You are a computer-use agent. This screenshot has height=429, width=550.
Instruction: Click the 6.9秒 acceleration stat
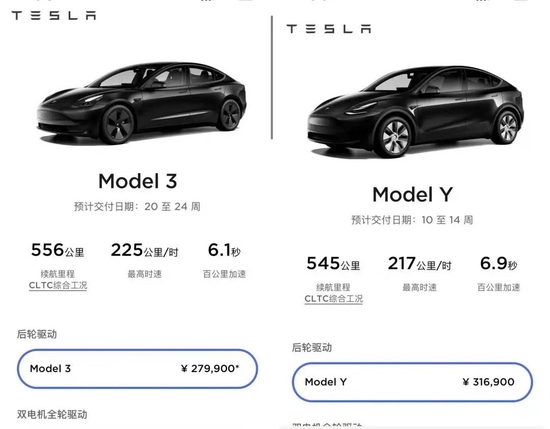[x=498, y=264]
